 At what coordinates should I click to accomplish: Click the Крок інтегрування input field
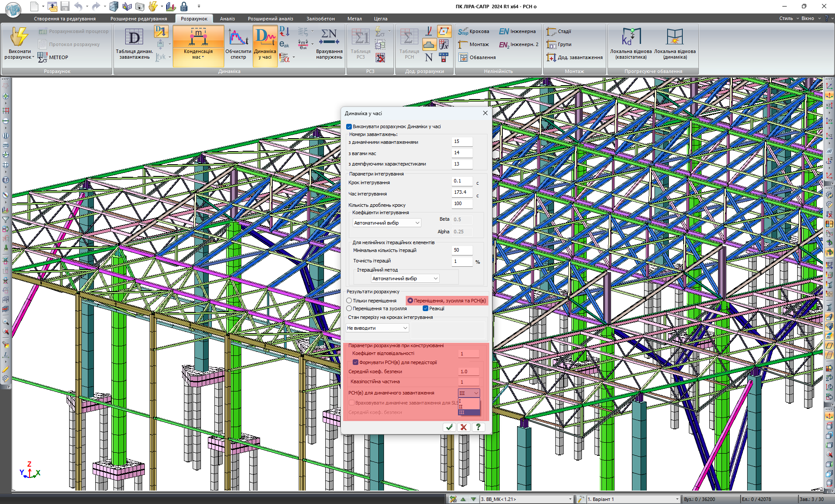click(462, 181)
